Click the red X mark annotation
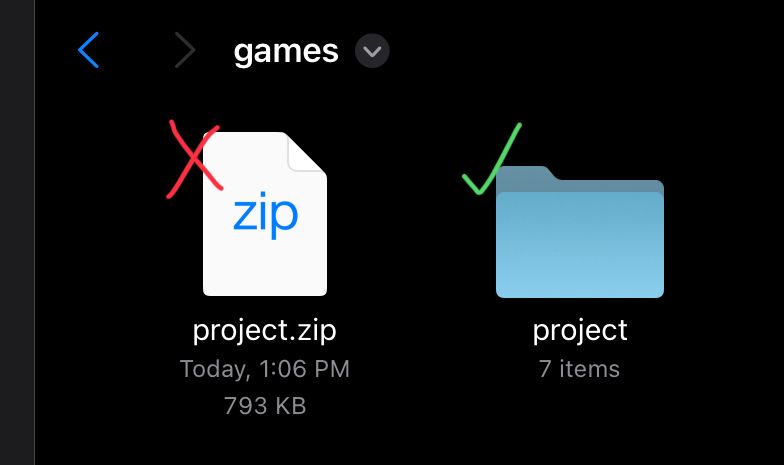Image resolution: width=784 pixels, height=465 pixels. (194, 158)
